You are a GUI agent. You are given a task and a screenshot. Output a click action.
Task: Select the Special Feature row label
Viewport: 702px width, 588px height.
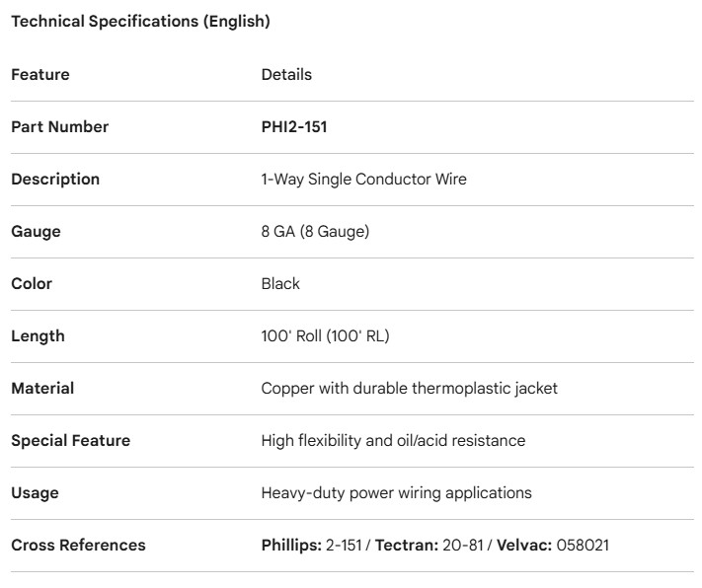point(70,441)
